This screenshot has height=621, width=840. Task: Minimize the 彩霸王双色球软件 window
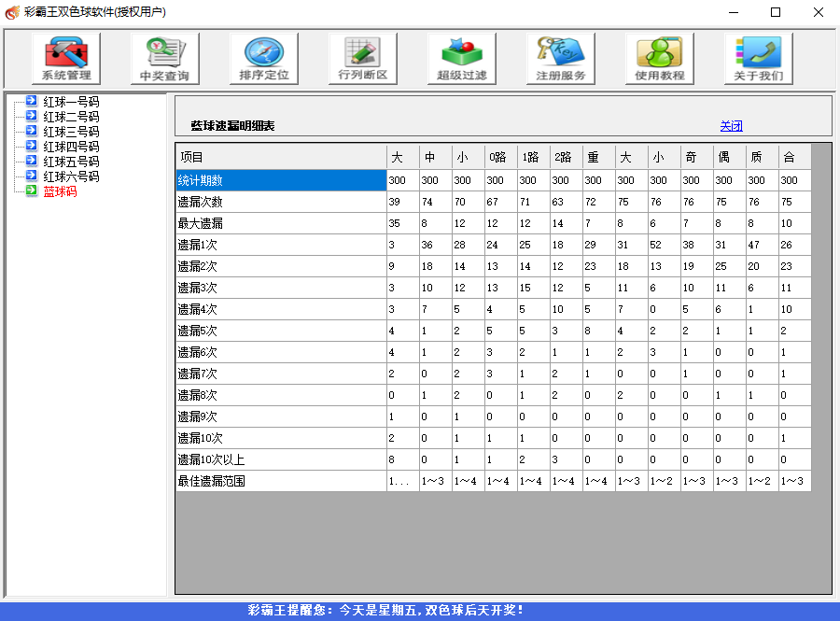734,12
